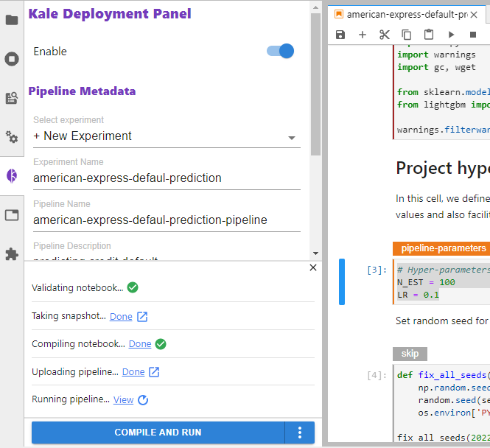Open the property inspector gears icon

coord(12,137)
